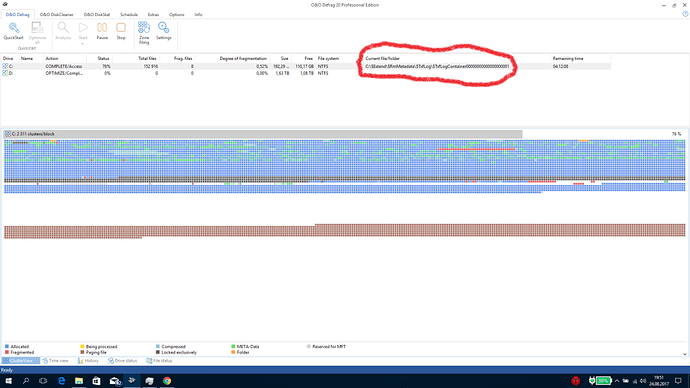Click the QuickStart toolbar icon

(13, 31)
